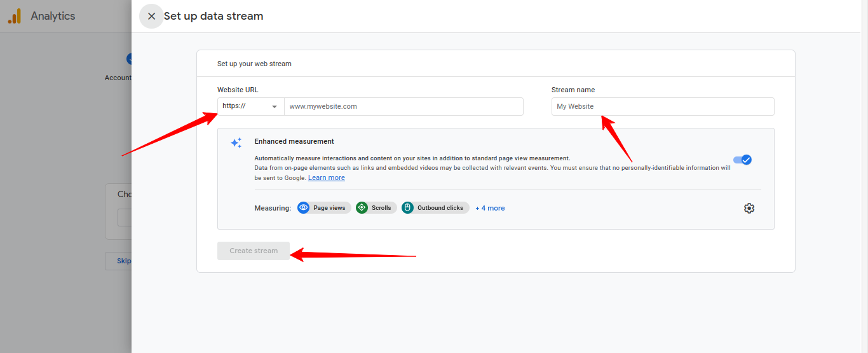Close the Set up data stream panel

point(151,17)
